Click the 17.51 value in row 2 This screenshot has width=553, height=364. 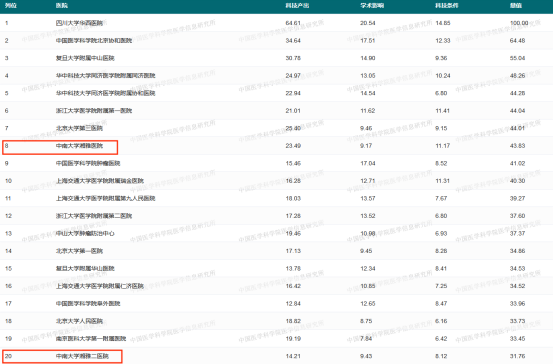367,41
